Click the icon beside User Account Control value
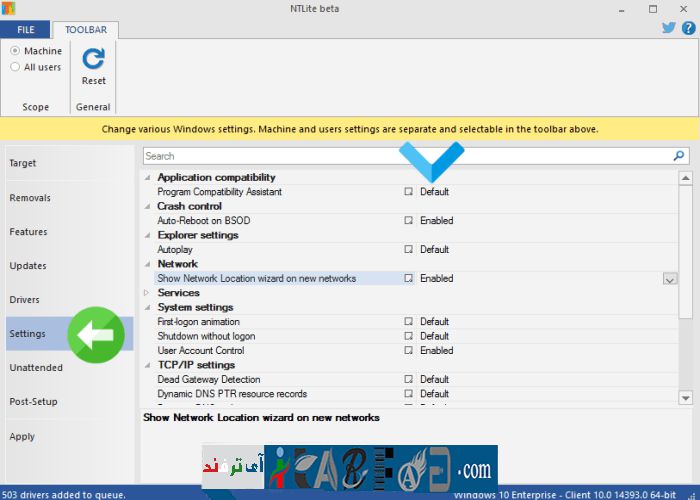The width and height of the screenshot is (700, 500). [x=408, y=351]
